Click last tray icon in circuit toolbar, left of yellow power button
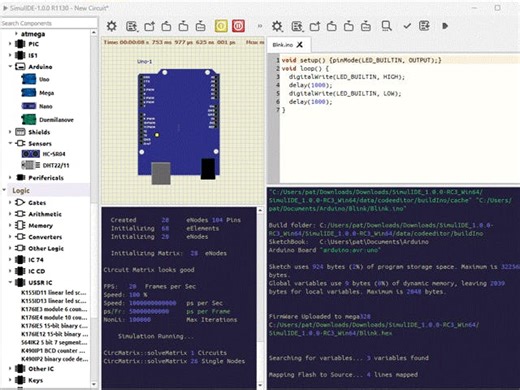Viewport: 520px width, 390px height. [200, 26]
